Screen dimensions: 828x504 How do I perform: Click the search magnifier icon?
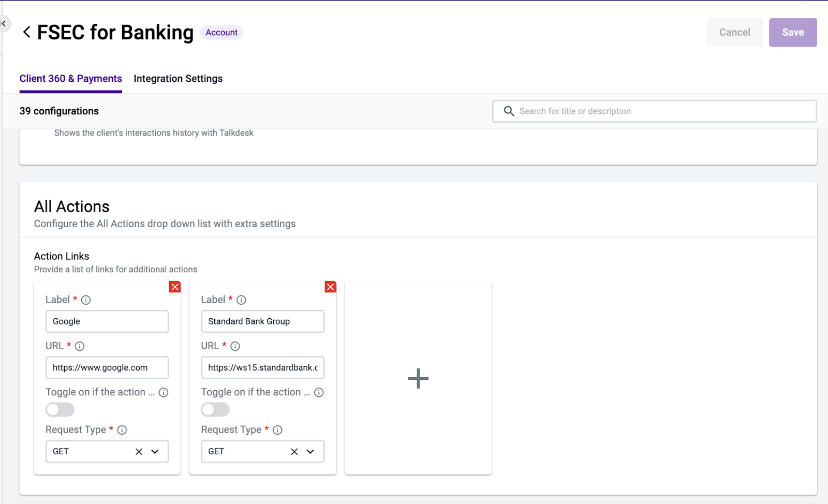coord(509,111)
